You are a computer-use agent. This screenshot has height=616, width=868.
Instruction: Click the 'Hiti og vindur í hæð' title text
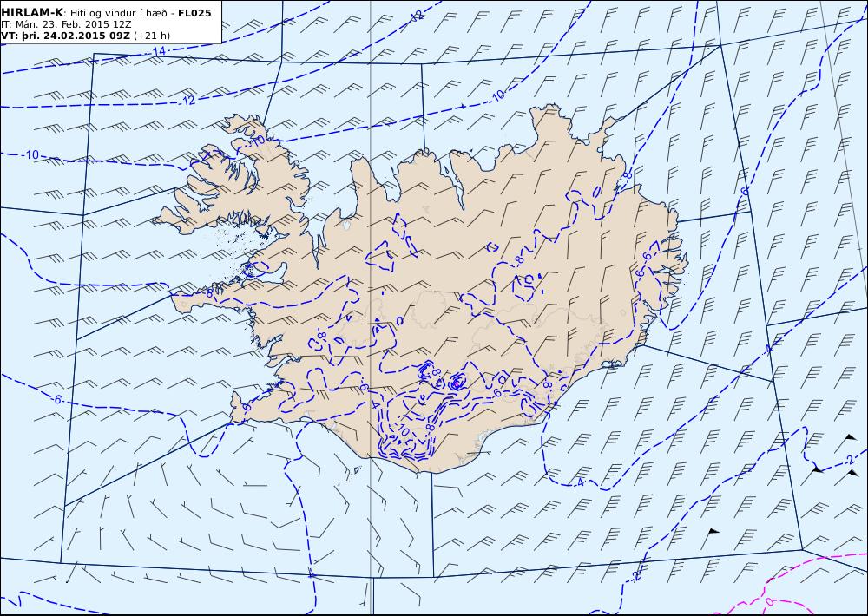click(118, 13)
